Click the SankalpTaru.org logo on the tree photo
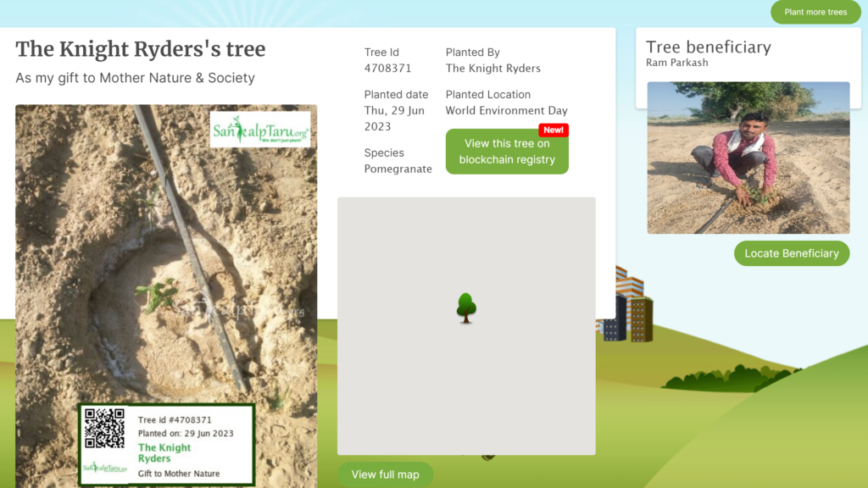The height and width of the screenshot is (488, 868). coord(260,130)
